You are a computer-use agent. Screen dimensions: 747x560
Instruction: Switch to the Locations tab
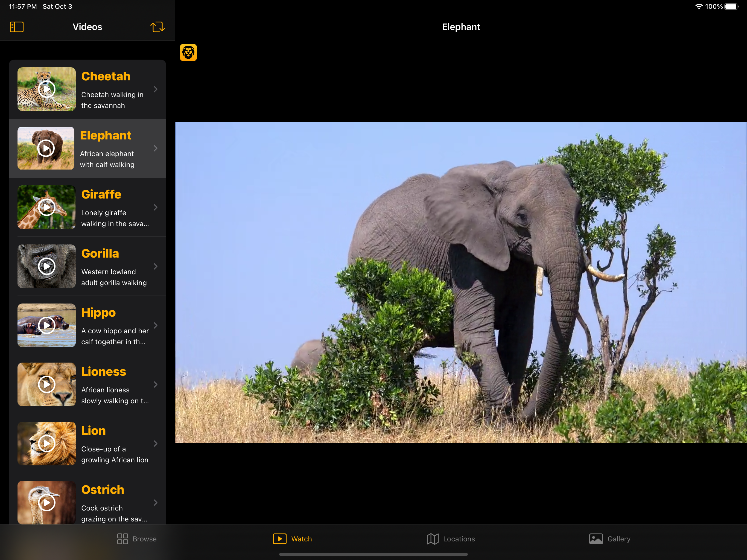(451, 539)
